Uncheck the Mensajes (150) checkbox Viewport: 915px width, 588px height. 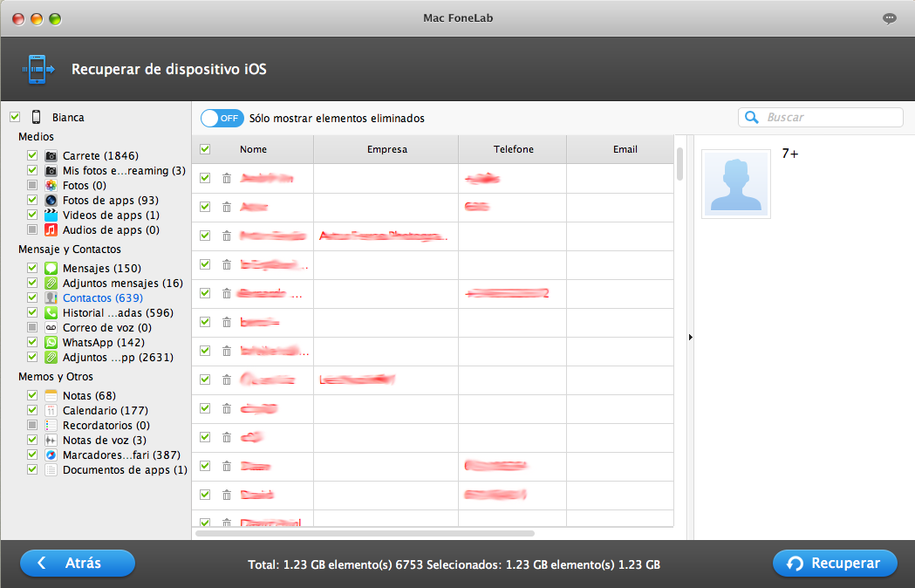(x=32, y=268)
